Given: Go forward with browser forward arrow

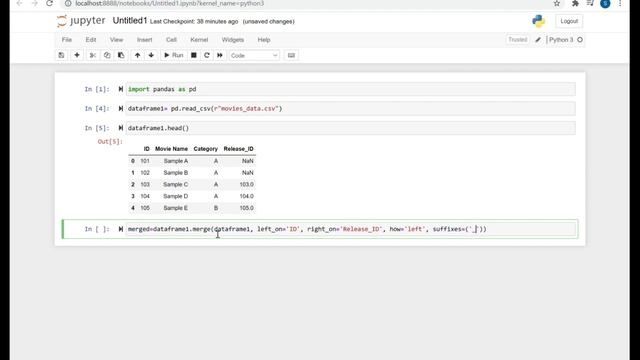Looking at the screenshot, I should [35, 3].
